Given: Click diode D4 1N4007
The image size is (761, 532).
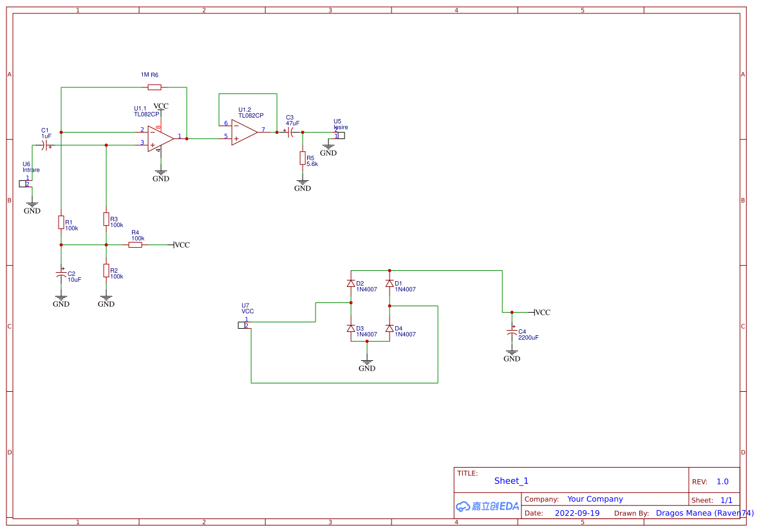Looking at the screenshot, I should pyautogui.click(x=390, y=329).
